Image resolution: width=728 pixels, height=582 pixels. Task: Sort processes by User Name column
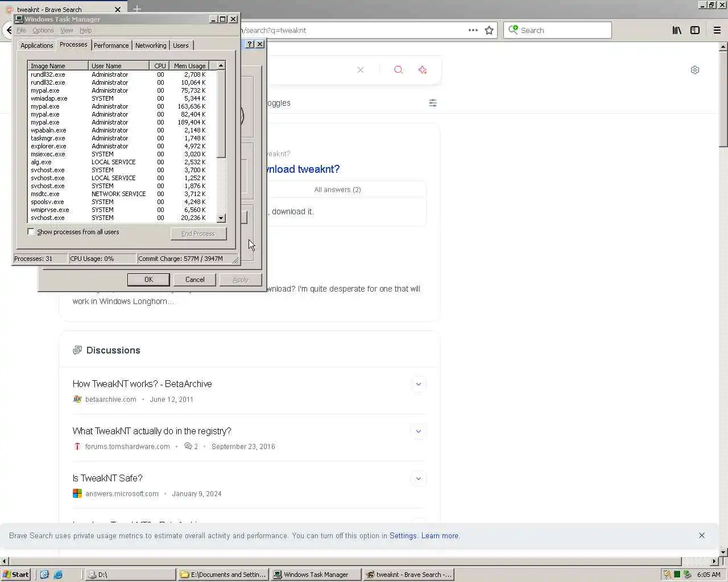pyautogui.click(x=118, y=66)
